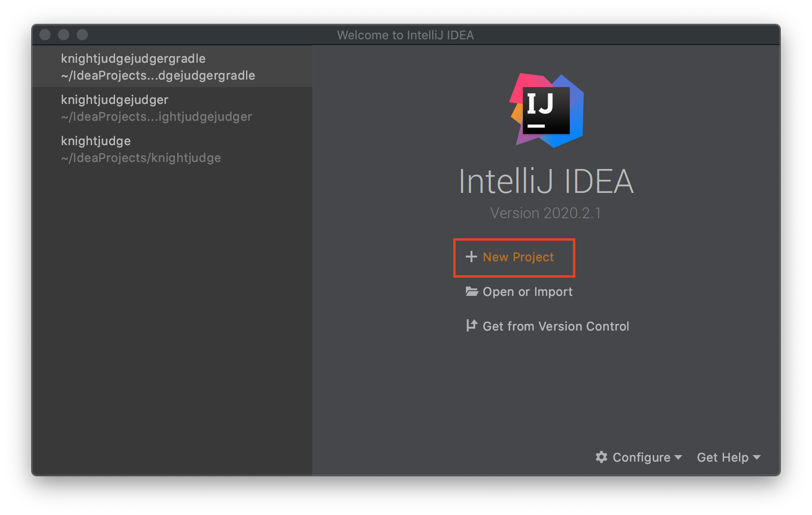
Task: Click path ~/IdeaProjects...ightjudgejudger
Action: click(x=156, y=117)
